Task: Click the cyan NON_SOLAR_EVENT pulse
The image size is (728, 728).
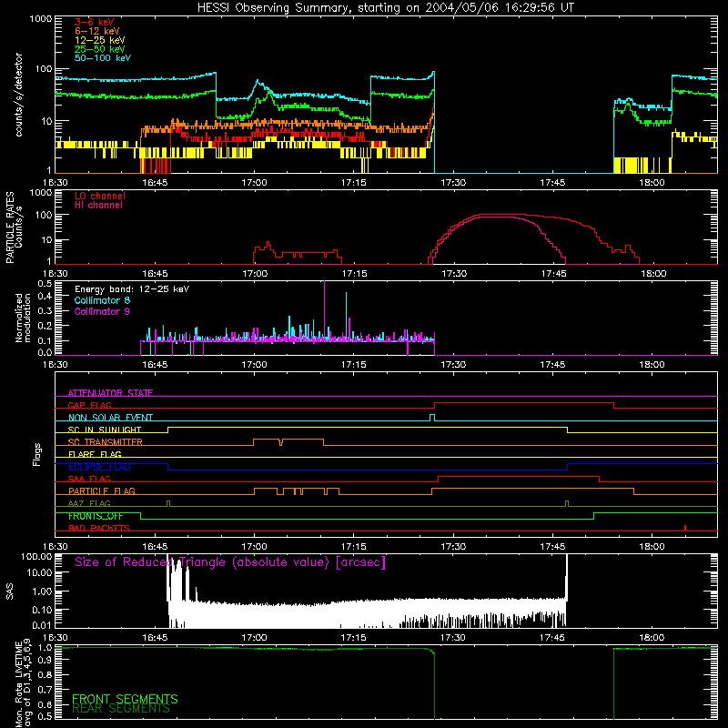Action: click(432, 418)
